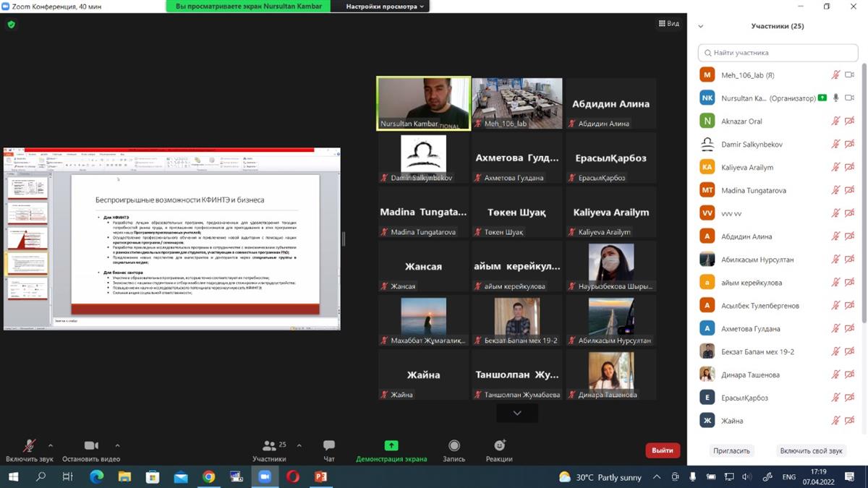Open the View Settings dropdown at top

[x=386, y=7]
